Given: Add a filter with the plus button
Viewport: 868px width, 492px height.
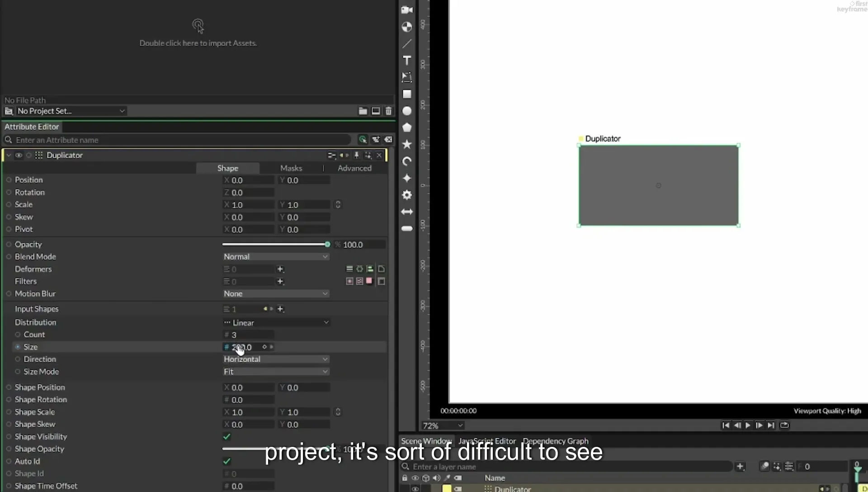Looking at the screenshot, I should point(280,281).
